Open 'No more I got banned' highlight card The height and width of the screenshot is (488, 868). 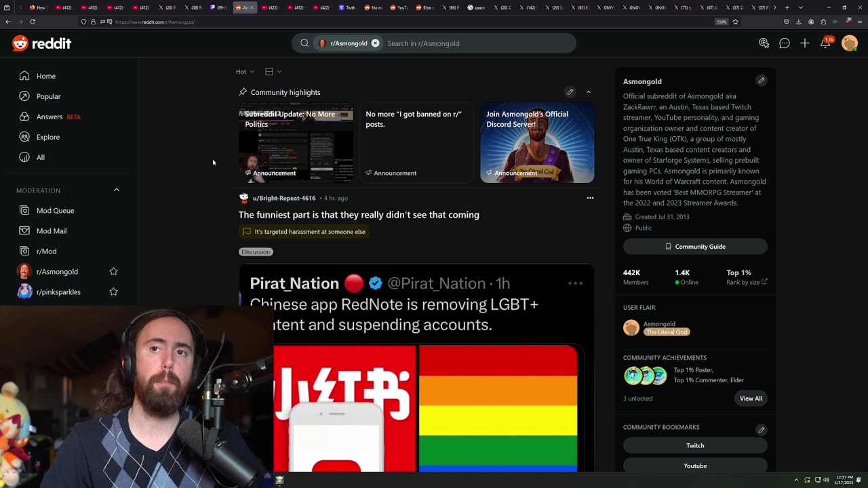pyautogui.click(x=416, y=143)
